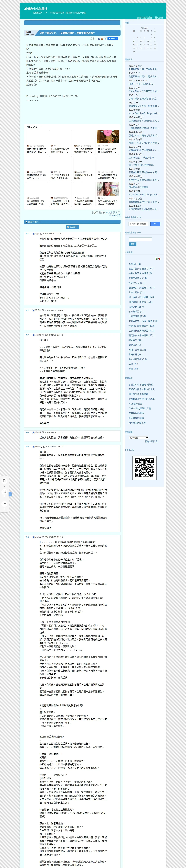Open category 護教、福音 (124)
Viewport: 186px width, 868px height.
tap(137, 350)
